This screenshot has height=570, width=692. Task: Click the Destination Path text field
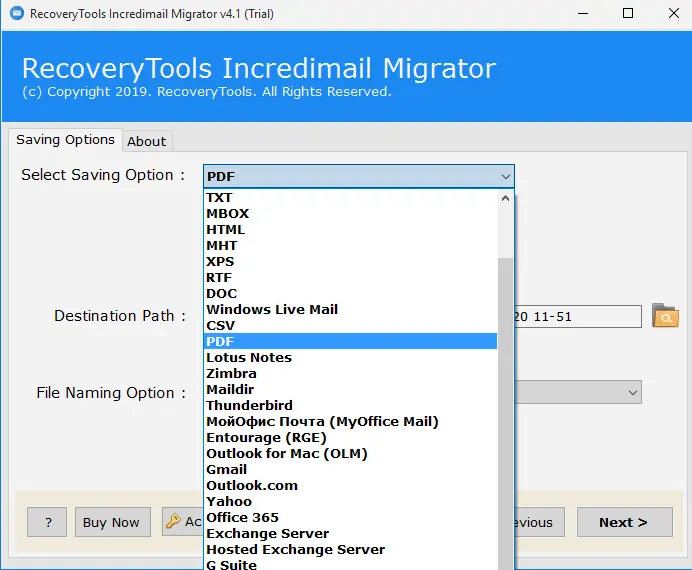pyautogui.click(x=577, y=317)
